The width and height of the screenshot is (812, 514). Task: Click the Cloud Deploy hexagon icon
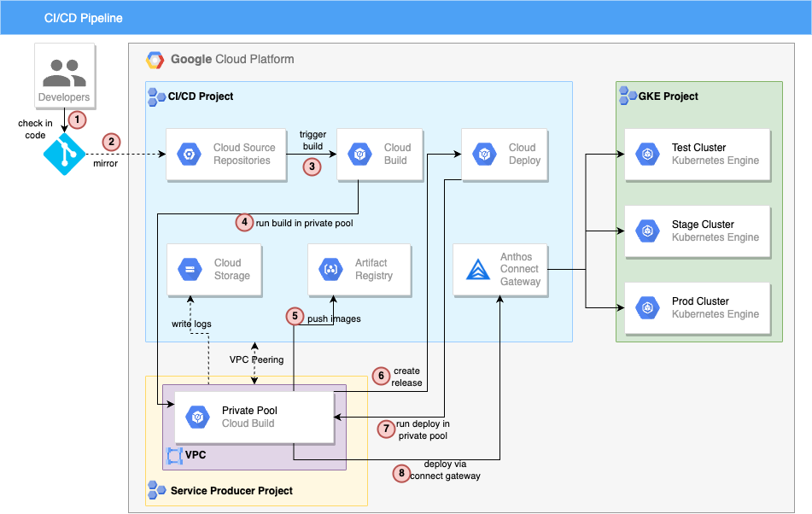[484, 155]
